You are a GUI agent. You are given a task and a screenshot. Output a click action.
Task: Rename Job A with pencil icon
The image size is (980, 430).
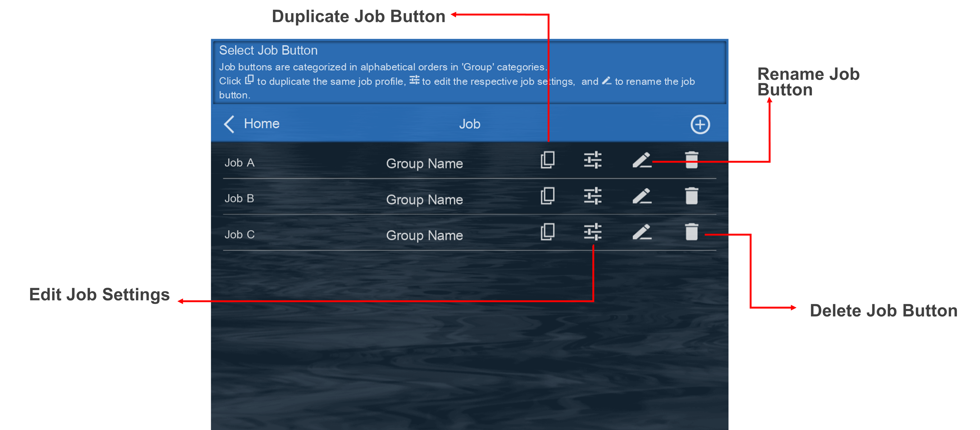pyautogui.click(x=642, y=160)
